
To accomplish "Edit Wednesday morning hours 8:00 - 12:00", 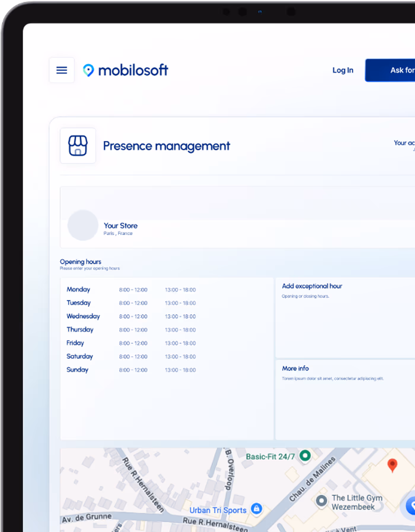I will [133, 316].
